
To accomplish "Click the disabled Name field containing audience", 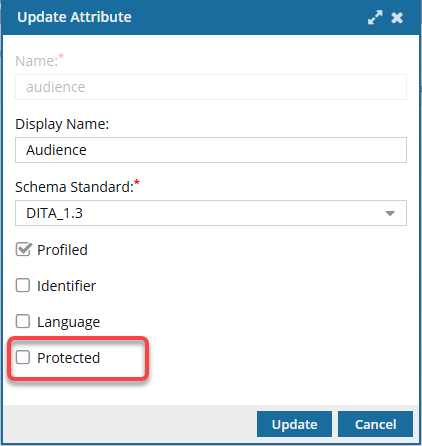I will click(211, 87).
